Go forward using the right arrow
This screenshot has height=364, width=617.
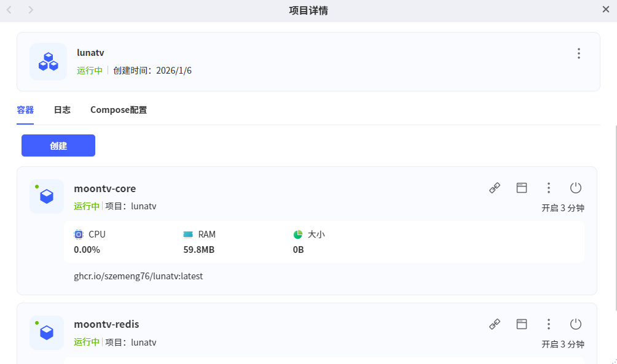coord(31,10)
